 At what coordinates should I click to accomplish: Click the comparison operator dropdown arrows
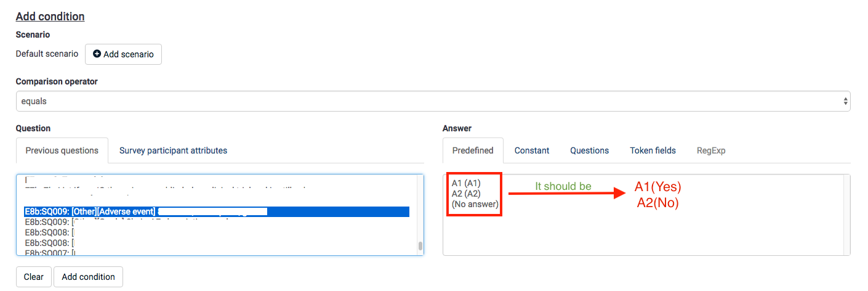[846, 101]
